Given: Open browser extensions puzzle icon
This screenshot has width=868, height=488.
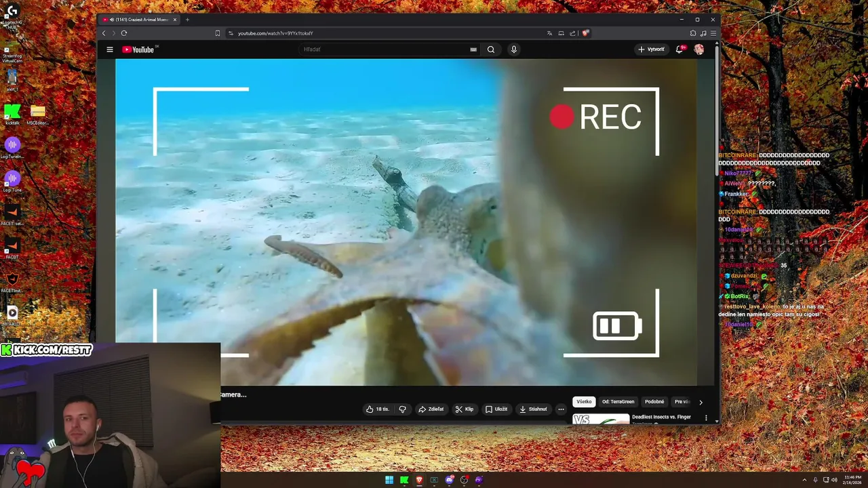Looking at the screenshot, I should (693, 33).
